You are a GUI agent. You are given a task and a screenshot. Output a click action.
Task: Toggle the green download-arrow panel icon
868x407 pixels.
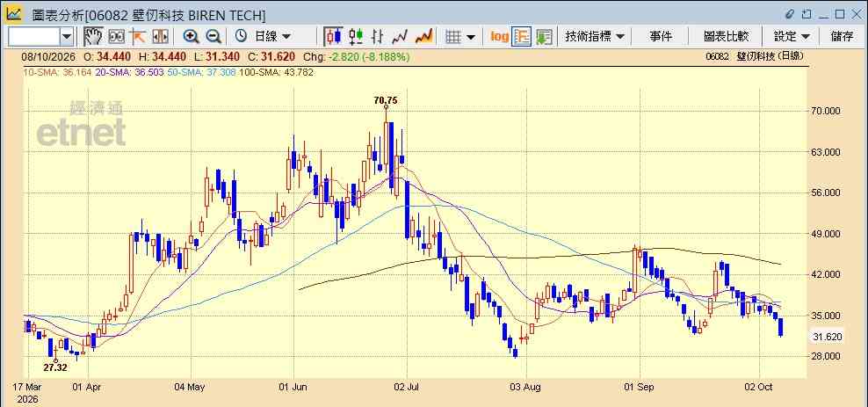(544, 37)
